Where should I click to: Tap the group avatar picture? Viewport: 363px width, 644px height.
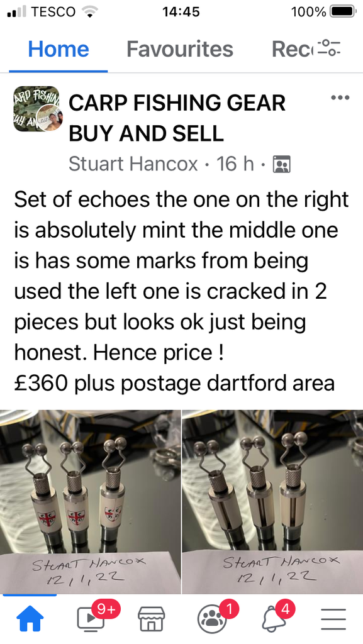coord(36,109)
